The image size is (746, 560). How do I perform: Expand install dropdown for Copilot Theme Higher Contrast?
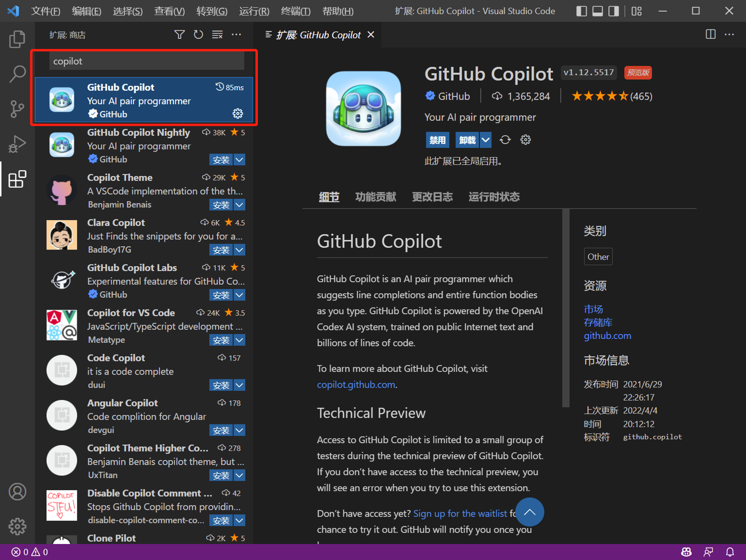(239, 475)
